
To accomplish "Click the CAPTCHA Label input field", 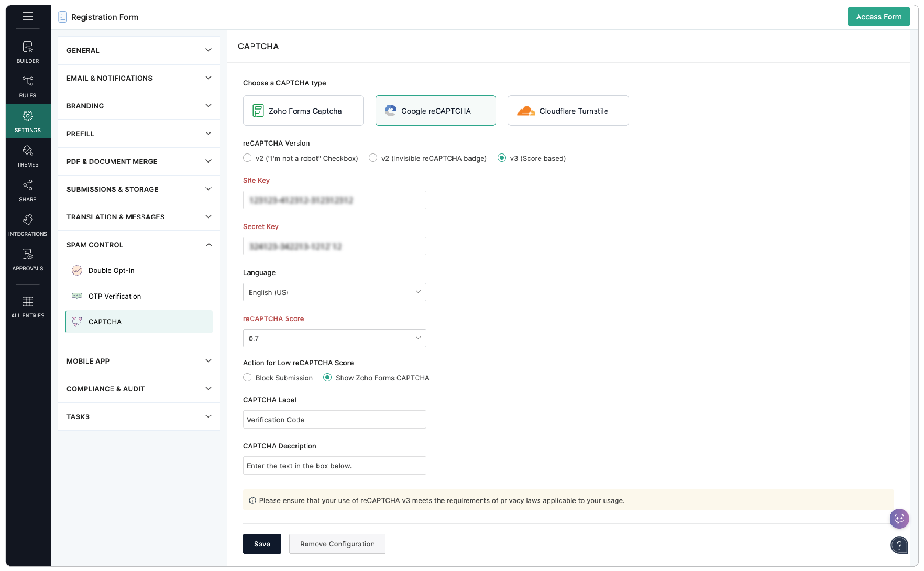I will pyautogui.click(x=334, y=419).
